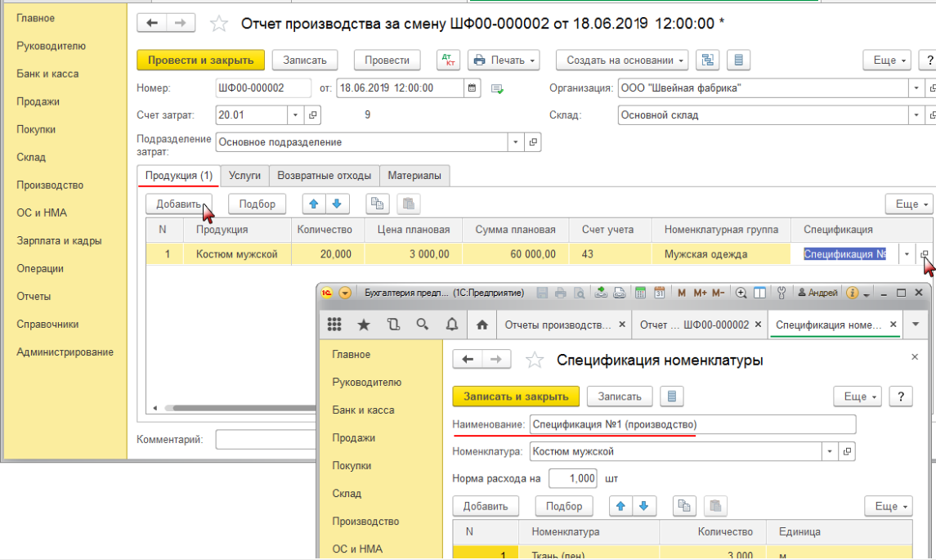Open History icon in front window panel
Image resolution: width=936 pixels, height=560 pixels.
393,325
